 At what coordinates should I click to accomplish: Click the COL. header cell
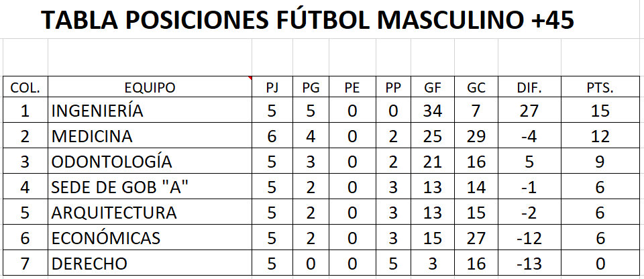[x=25, y=87]
